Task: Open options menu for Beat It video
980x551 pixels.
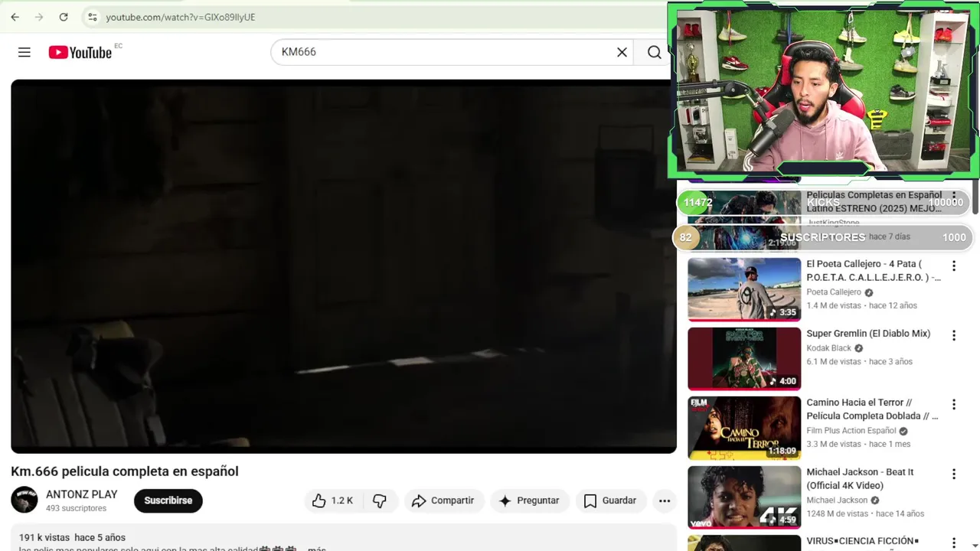Action: (954, 474)
